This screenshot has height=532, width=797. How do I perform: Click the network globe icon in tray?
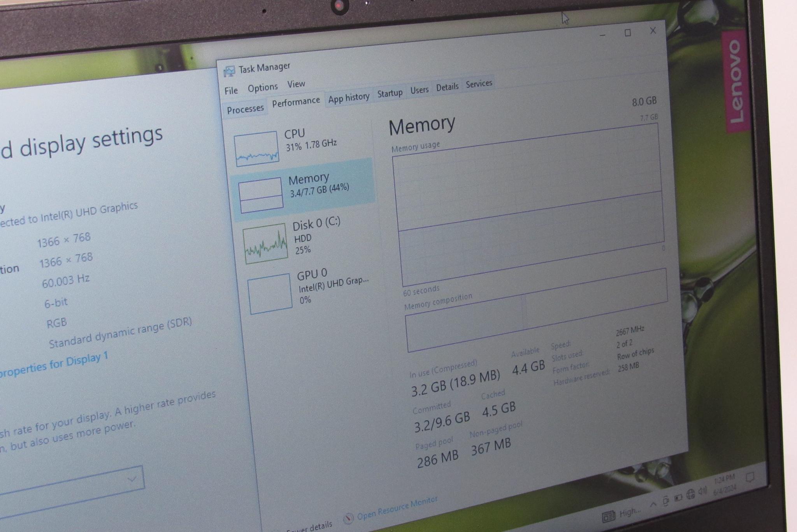pyautogui.click(x=691, y=494)
